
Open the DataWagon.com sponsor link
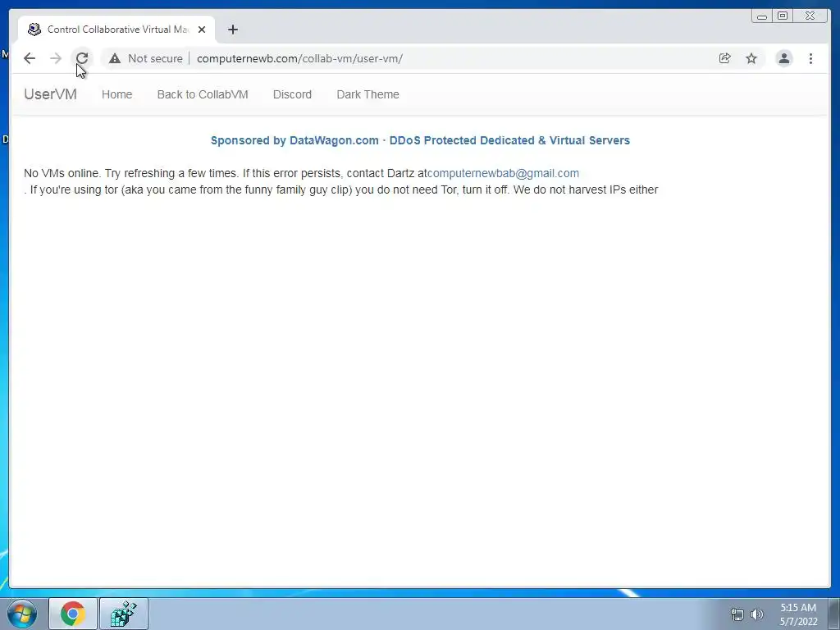click(420, 140)
